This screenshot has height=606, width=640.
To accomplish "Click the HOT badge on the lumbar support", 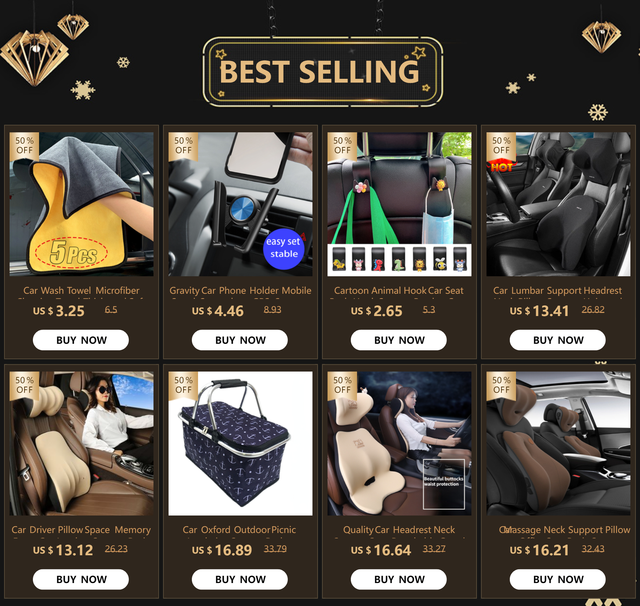I will pos(501,167).
